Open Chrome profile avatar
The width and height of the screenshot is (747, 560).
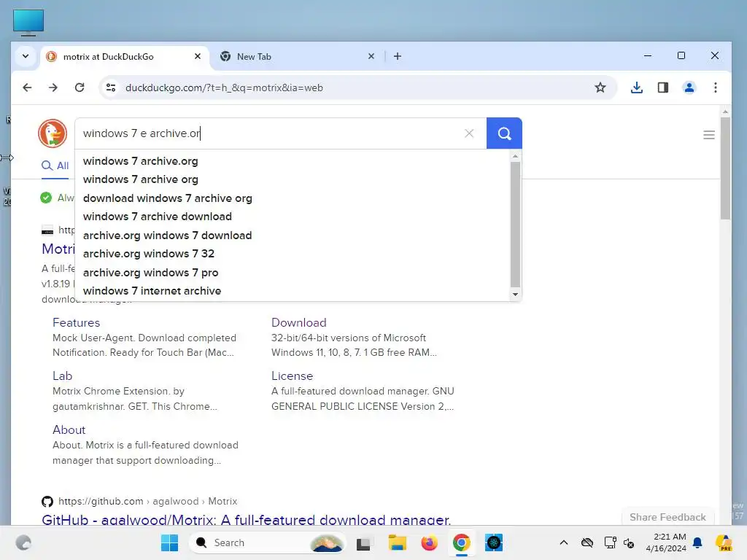coord(689,87)
